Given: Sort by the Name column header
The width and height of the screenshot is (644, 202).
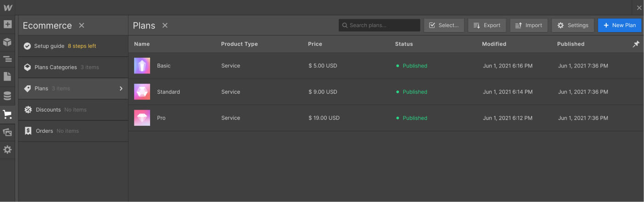Looking at the screenshot, I should pyautogui.click(x=142, y=44).
